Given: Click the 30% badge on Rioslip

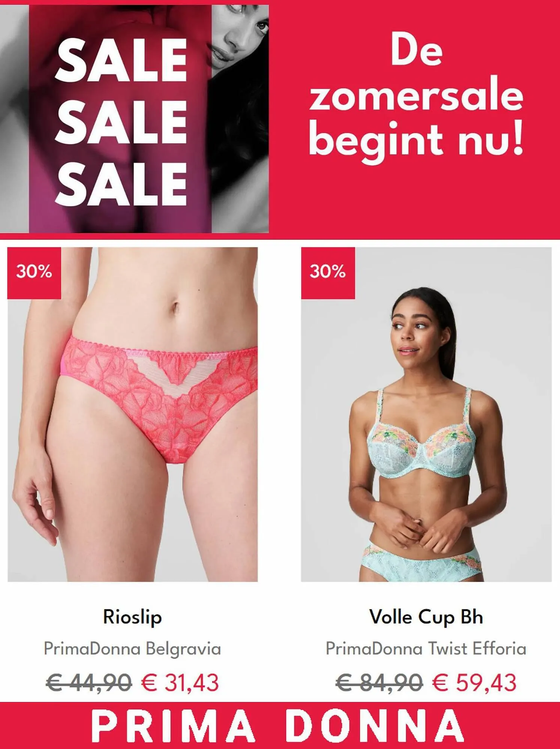Looking at the screenshot, I should [x=34, y=273].
